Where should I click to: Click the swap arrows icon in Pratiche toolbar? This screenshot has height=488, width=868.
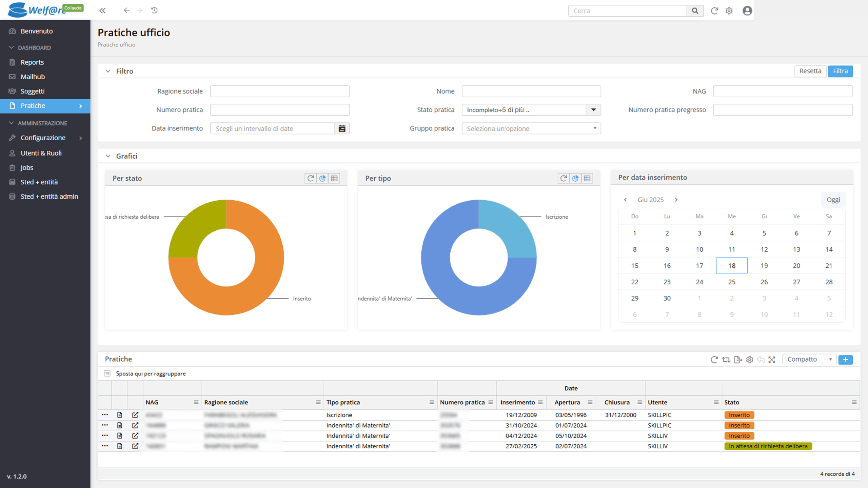coord(726,360)
